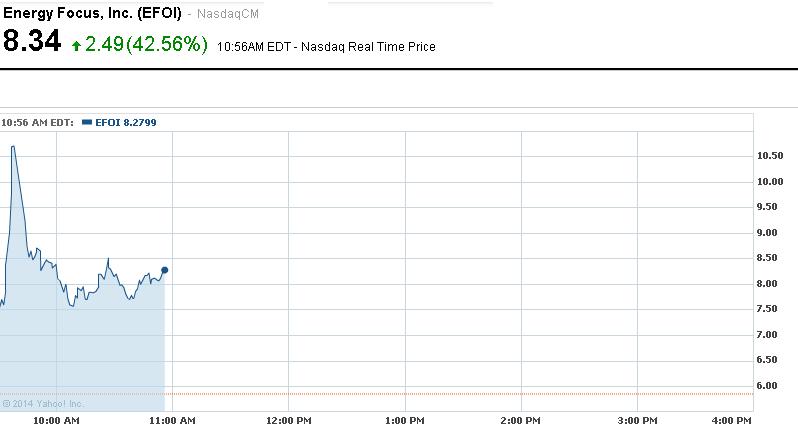Click the Nasdaq Real Time Price timestamp
798x427 pixels.
click(x=326, y=46)
